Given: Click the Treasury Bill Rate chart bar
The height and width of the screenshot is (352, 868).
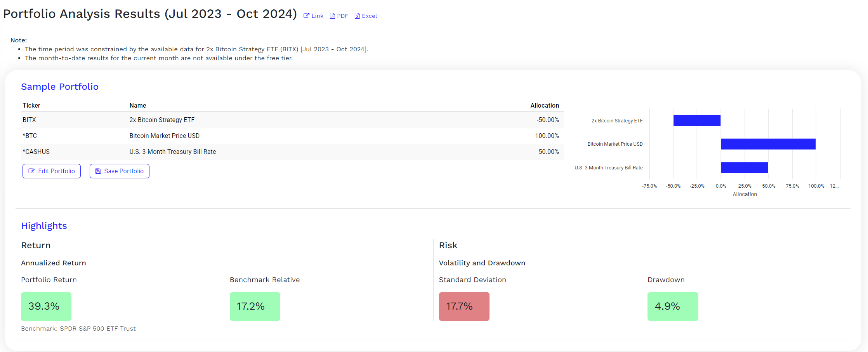Looking at the screenshot, I should click(x=744, y=167).
